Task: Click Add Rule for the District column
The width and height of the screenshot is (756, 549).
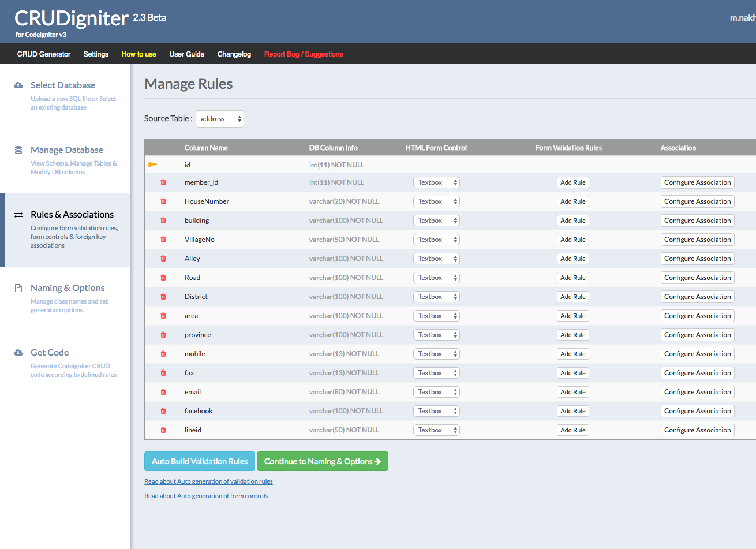Action: coord(572,297)
